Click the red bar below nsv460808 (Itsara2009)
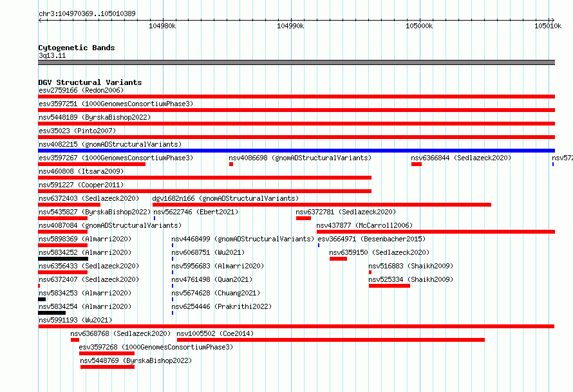 205,178
